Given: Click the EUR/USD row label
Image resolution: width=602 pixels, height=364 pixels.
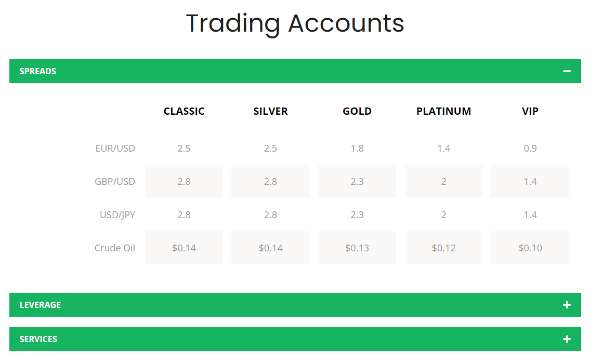Looking at the screenshot, I should [115, 149].
